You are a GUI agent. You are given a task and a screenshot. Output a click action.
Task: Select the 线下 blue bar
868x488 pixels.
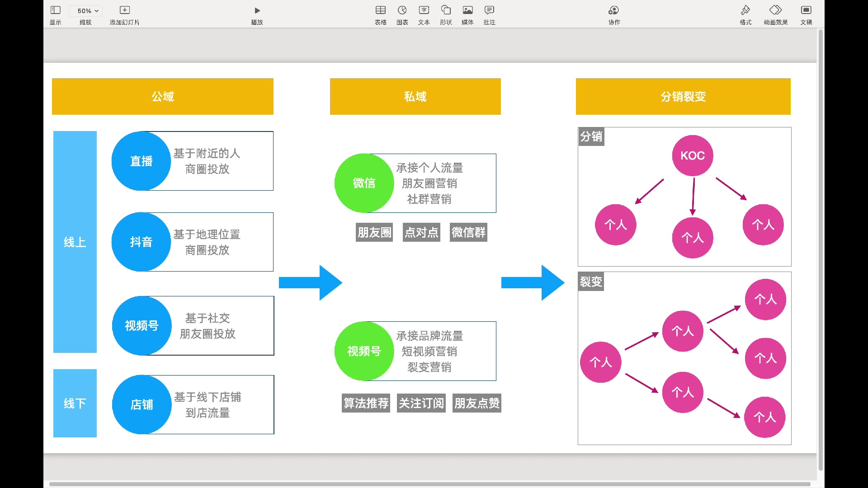(75, 403)
